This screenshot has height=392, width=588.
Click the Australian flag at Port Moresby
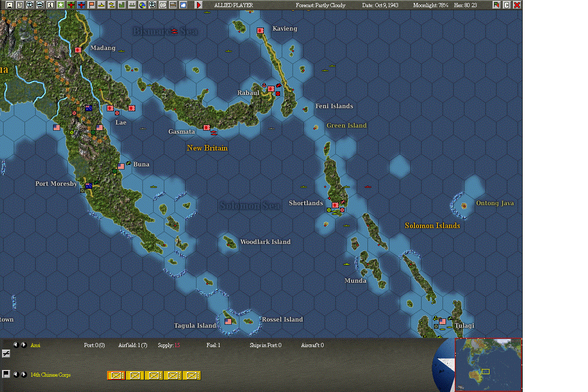(x=89, y=186)
